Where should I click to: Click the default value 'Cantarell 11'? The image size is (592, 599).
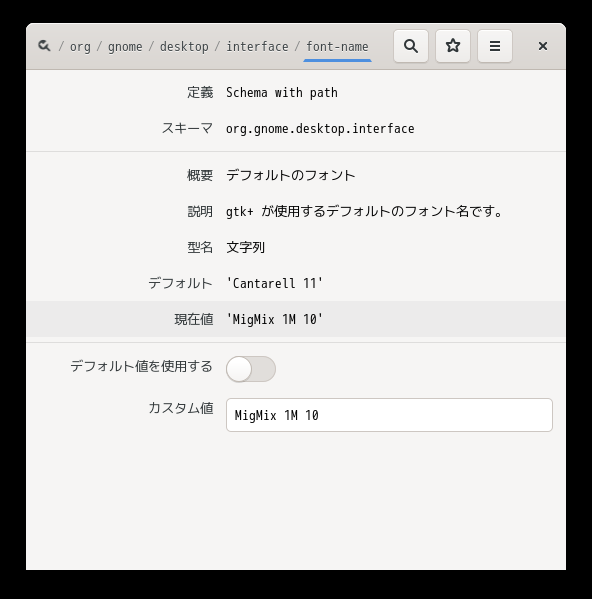(x=274, y=283)
